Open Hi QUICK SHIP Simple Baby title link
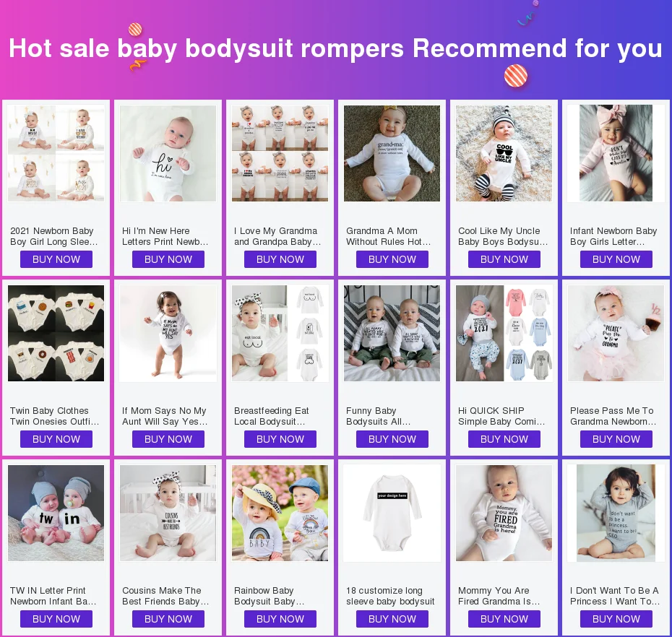The width and height of the screenshot is (672, 637). (501, 416)
